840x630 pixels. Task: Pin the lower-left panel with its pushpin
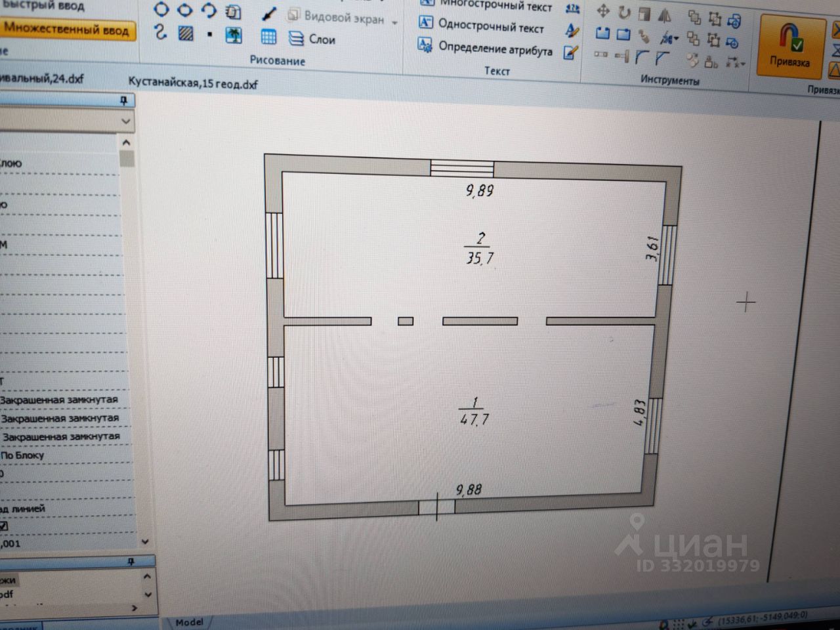tap(131, 562)
